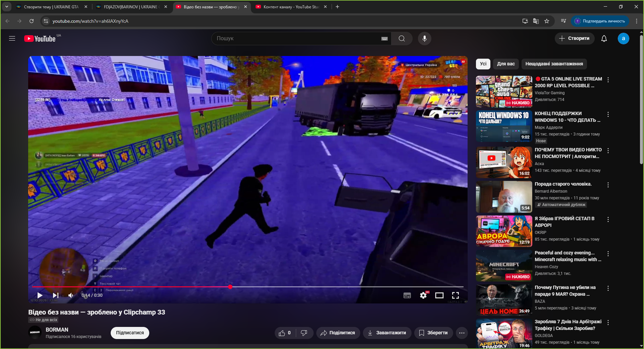Open translate page icon in address bar
The width and height of the screenshot is (644, 349).
point(536,21)
